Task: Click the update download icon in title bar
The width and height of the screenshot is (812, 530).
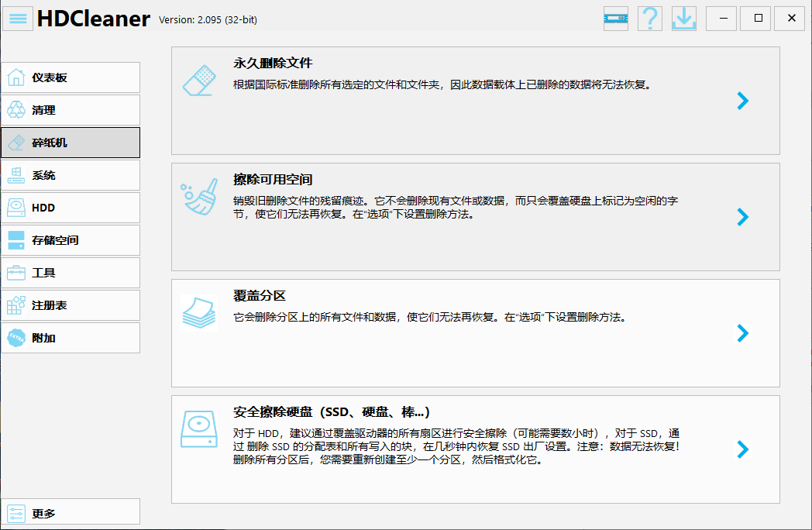Action: [683, 18]
